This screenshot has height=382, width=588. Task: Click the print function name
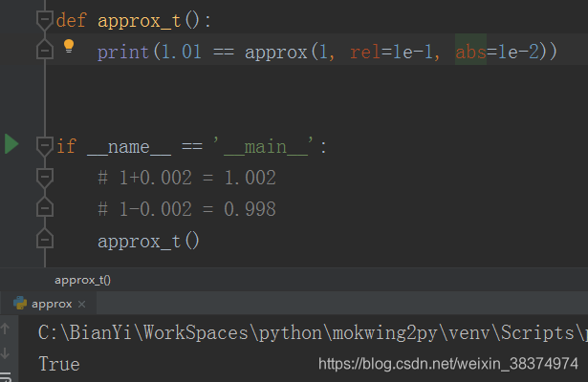(x=123, y=53)
